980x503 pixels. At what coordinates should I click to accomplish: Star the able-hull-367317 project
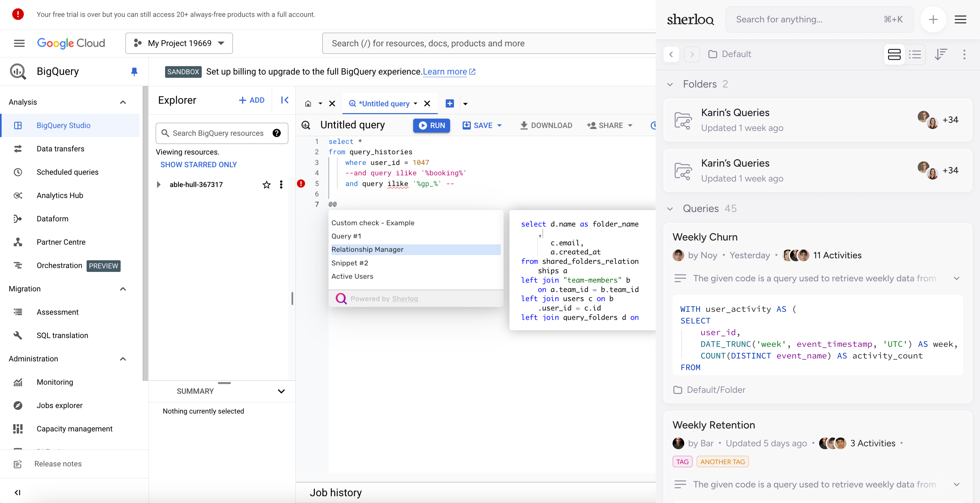click(266, 184)
